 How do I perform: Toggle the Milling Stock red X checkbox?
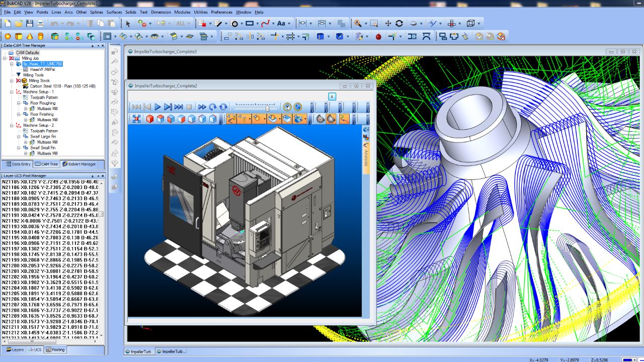[19, 80]
